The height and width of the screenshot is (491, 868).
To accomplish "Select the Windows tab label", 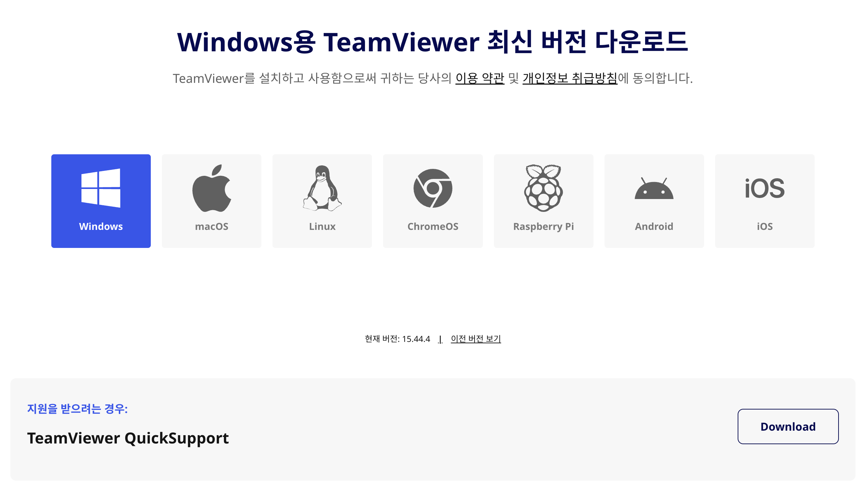I will coord(101,226).
